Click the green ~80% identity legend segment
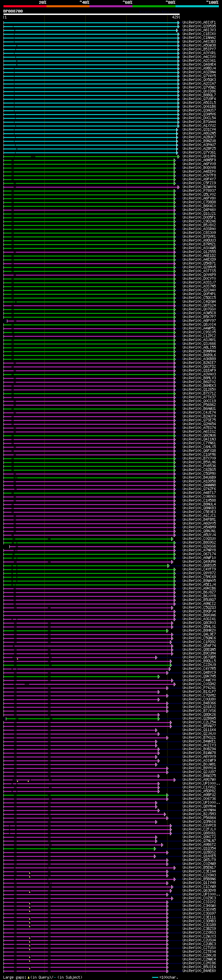Image resolution: width=222 pixels, height=980 pixels. (x=154, y=6)
